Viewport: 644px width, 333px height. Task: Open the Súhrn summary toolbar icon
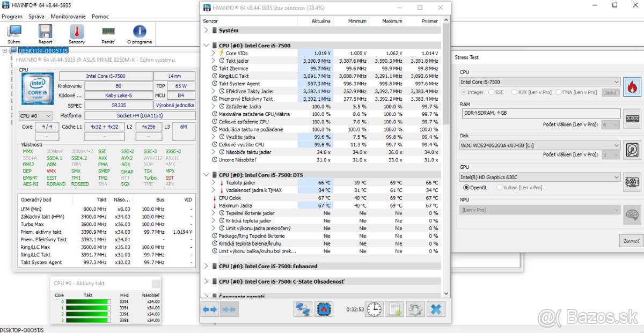pos(14,34)
